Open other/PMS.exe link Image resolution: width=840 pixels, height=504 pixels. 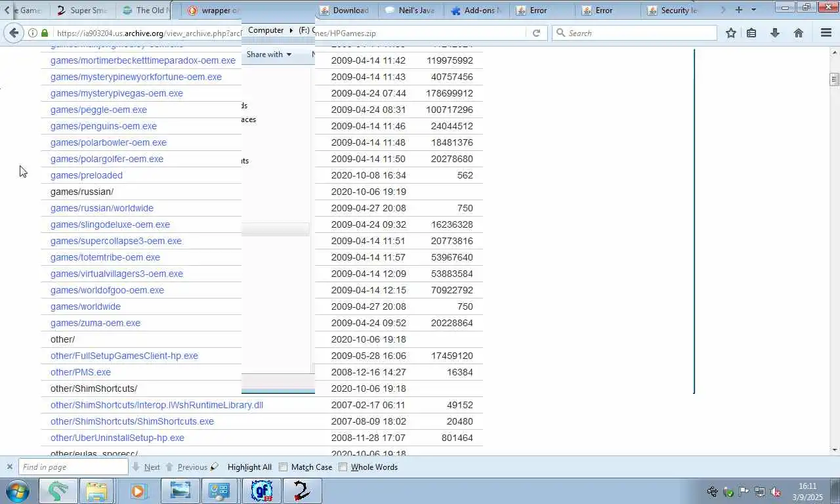pyautogui.click(x=81, y=372)
